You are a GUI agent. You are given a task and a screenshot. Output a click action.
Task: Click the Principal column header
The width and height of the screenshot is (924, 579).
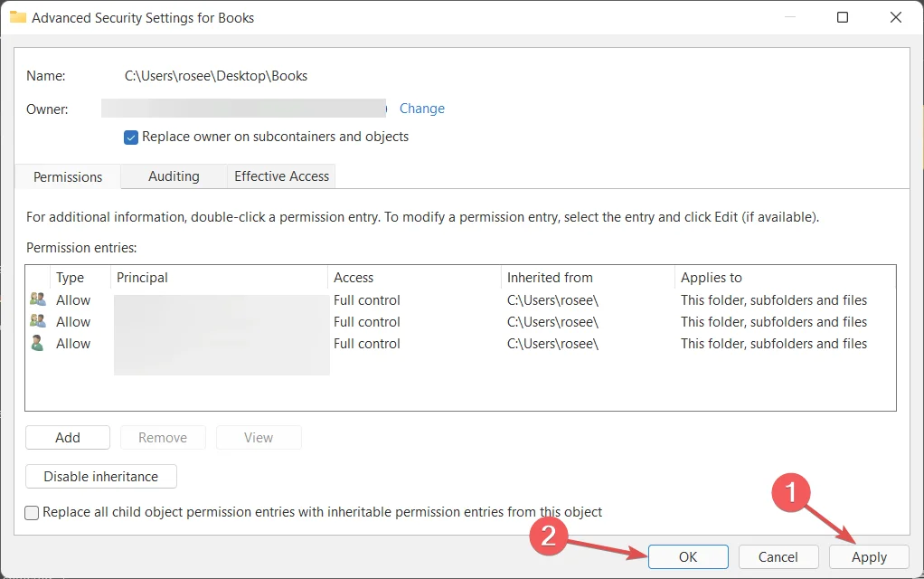pos(142,278)
